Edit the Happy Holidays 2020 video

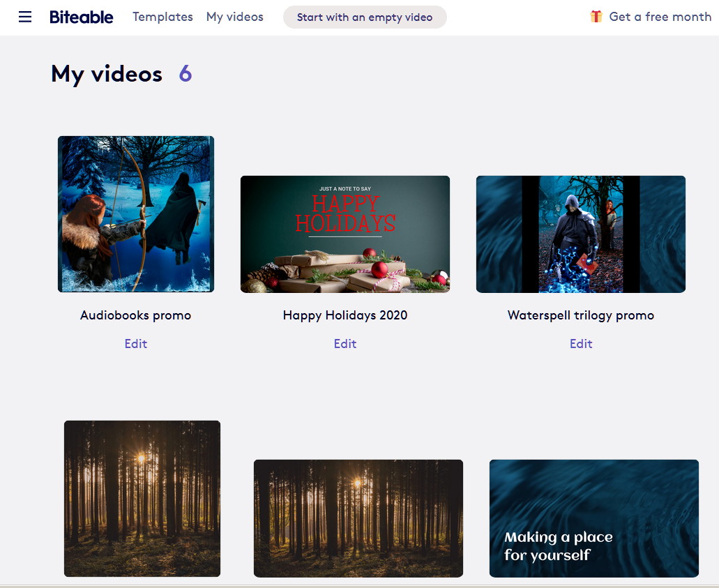click(x=345, y=344)
